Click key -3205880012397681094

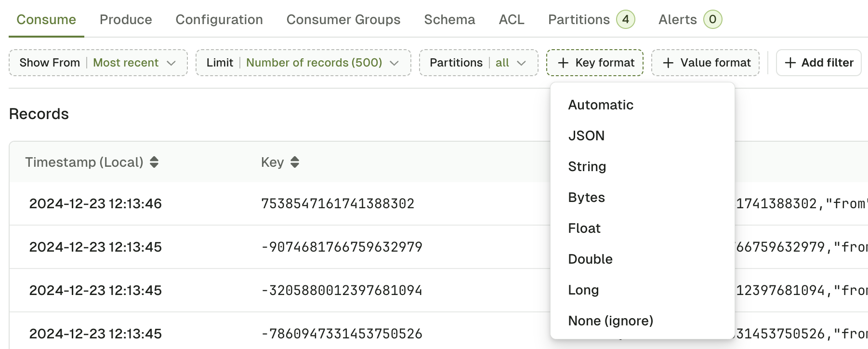(342, 290)
